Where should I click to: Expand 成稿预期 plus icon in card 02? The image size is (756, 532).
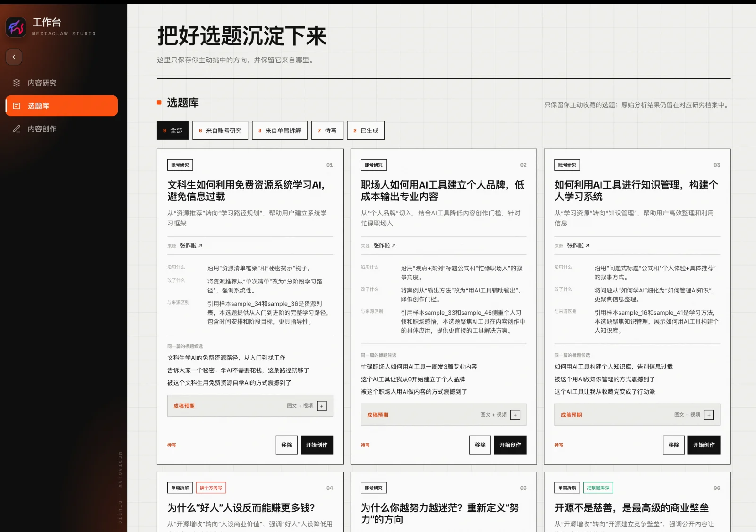(x=515, y=415)
